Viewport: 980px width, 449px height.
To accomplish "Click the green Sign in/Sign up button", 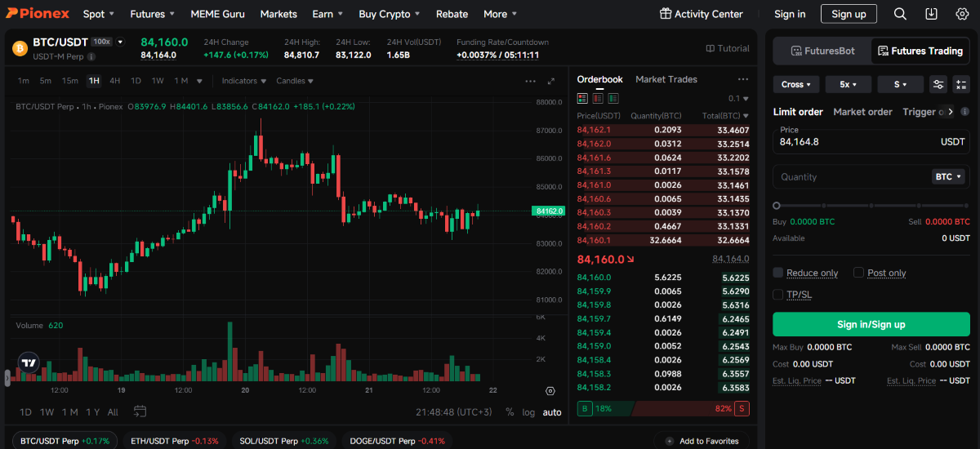I will (871, 324).
